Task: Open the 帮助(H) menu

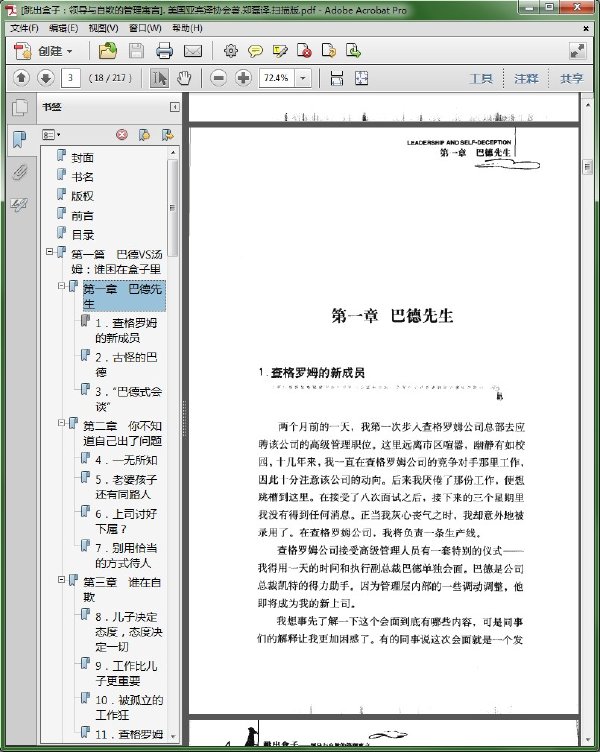Action: 187,28
